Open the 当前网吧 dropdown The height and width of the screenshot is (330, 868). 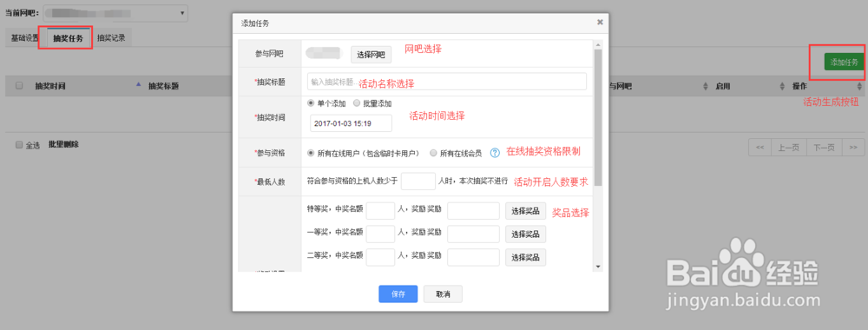(x=115, y=13)
